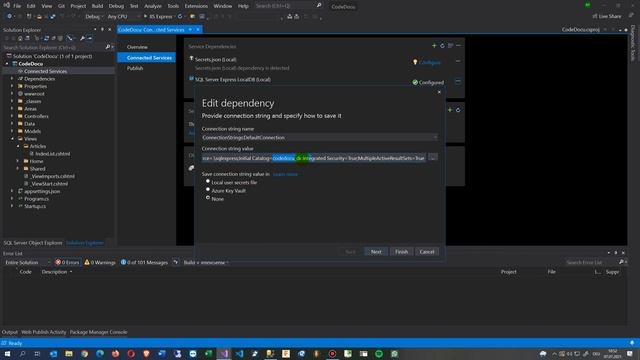Click the Connection string value field
This screenshot has height=360, width=640.
[x=313, y=158]
